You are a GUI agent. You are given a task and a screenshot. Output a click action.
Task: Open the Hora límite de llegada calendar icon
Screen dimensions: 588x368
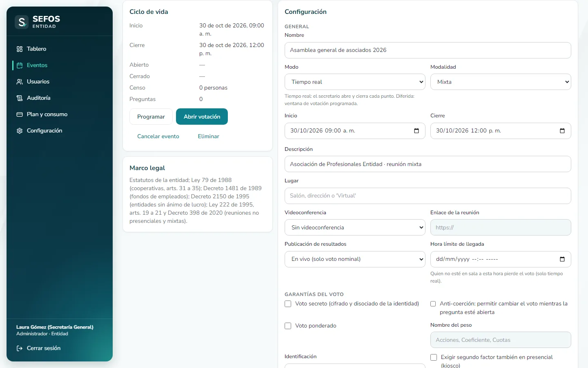[x=562, y=259]
